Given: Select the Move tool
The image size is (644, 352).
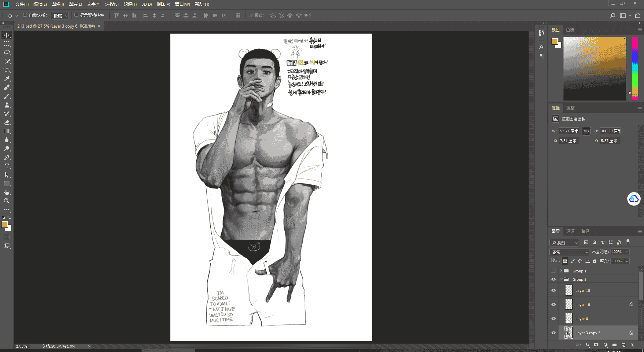Looking at the screenshot, I should [x=7, y=35].
